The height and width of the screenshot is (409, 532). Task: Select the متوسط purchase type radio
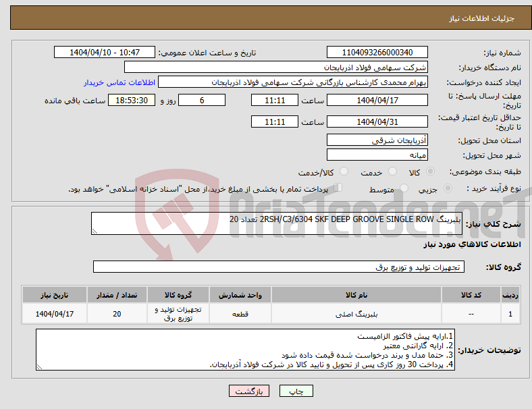pyautogui.click(x=404, y=188)
